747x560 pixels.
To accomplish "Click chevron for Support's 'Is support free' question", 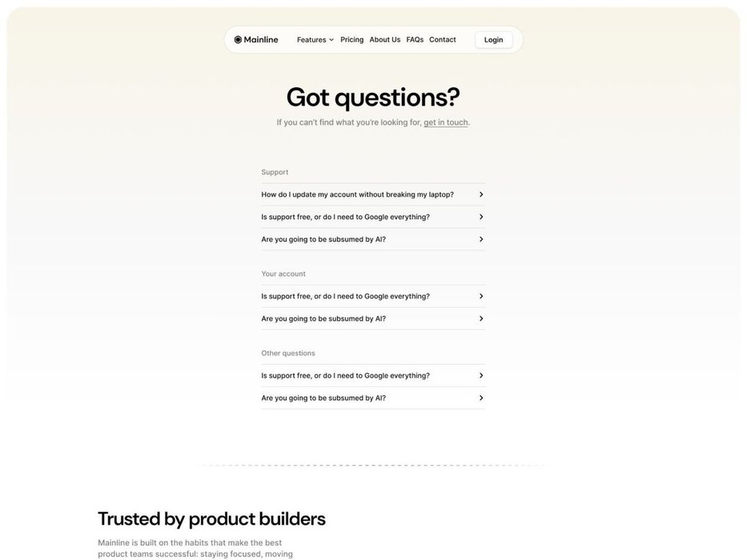I will [481, 217].
